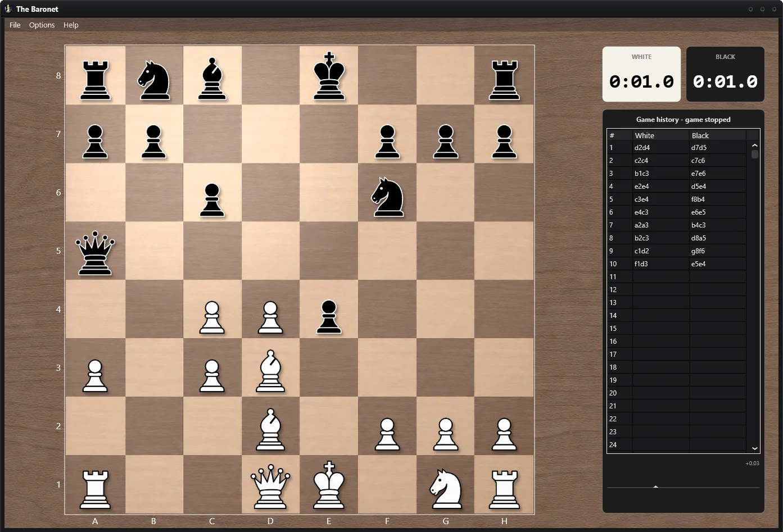
Task: Open the Help menu
Action: tap(71, 25)
